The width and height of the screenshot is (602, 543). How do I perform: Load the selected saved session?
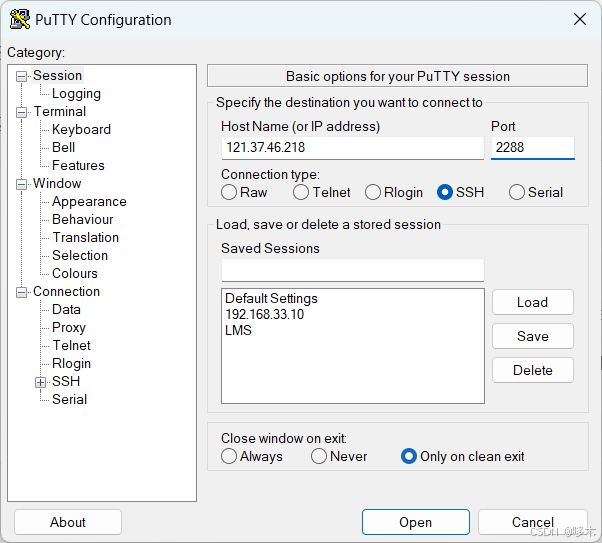click(532, 302)
